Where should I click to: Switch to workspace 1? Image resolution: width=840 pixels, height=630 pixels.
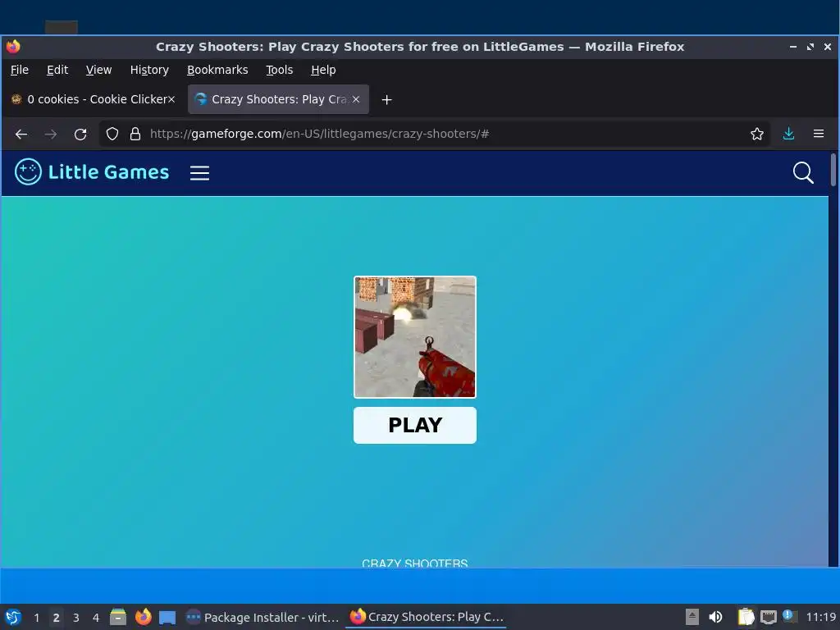[36, 618]
